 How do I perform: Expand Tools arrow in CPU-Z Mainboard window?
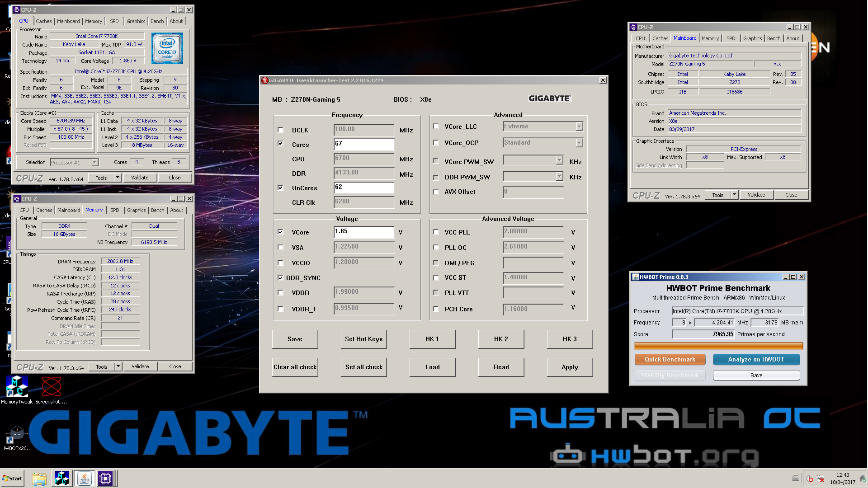734,195
